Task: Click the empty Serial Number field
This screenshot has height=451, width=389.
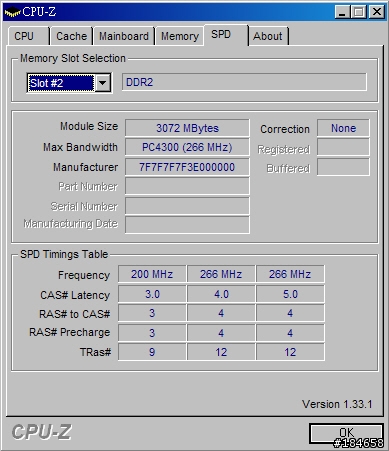Action: [x=187, y=206]
